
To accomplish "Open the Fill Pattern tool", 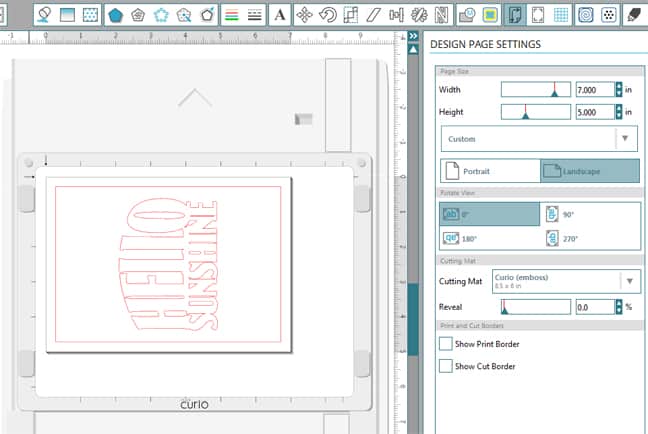I will pyautogui.click(x=90, y=15).
